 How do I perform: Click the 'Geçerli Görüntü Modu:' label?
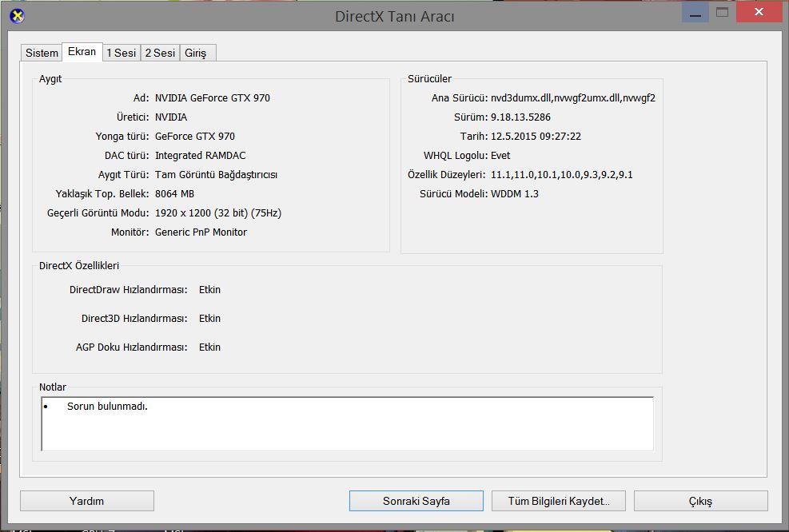pyautogui.click(x=98, y=212)
